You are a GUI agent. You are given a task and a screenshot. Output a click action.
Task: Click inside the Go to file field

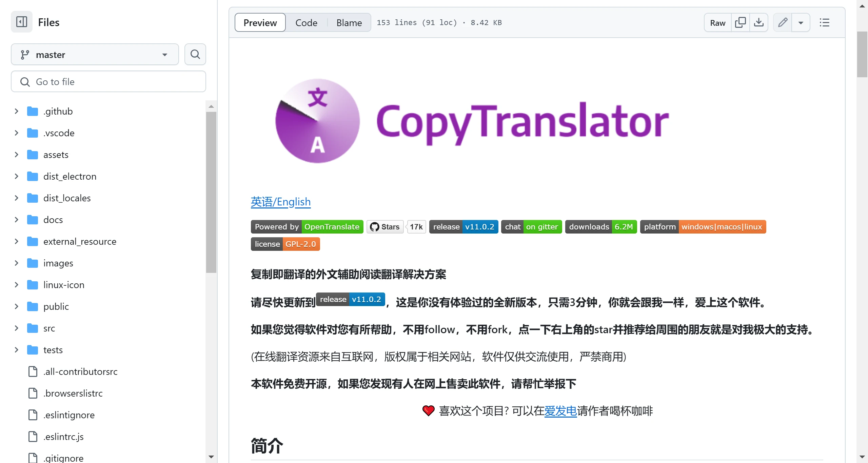pyautogui.click(x=108, y=81)
